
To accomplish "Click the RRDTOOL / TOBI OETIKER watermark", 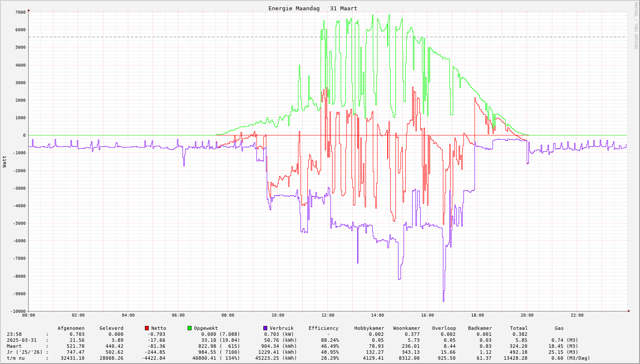I will coord(636,25).
